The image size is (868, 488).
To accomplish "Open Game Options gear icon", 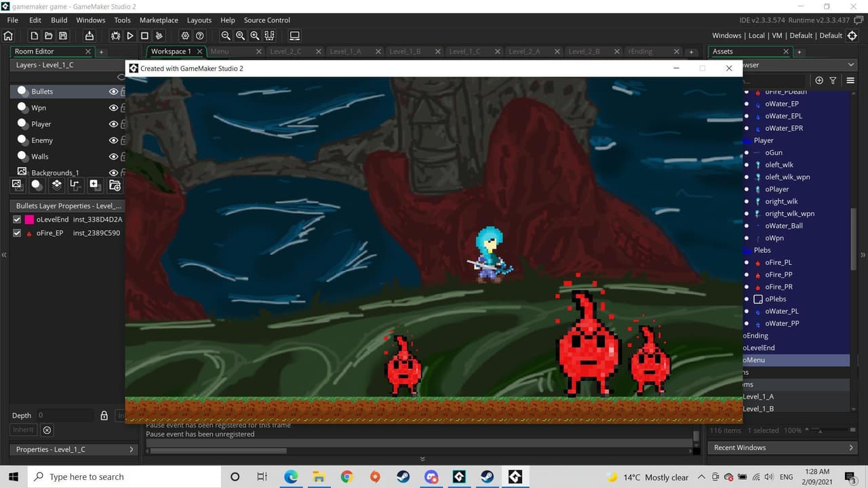I will [x=185, y=36].
